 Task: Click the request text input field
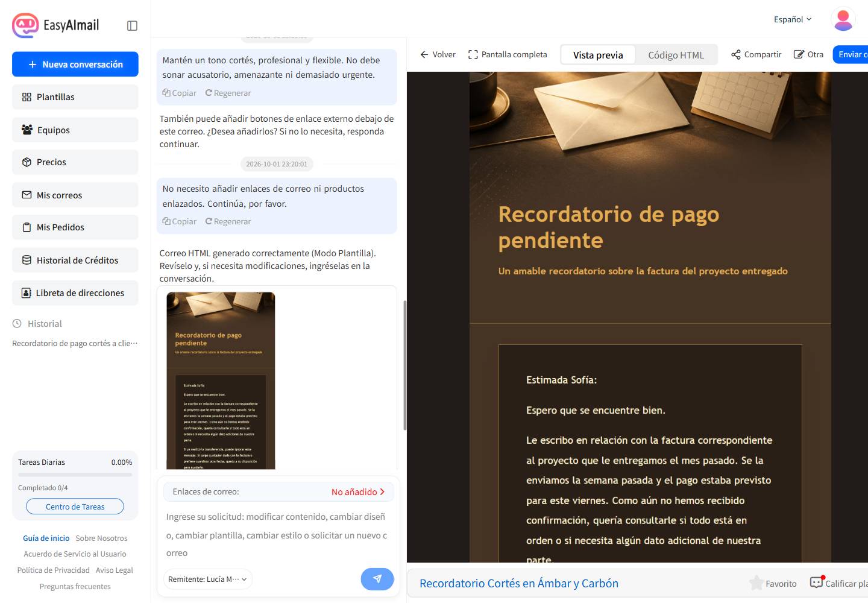[x=278, y=535]
